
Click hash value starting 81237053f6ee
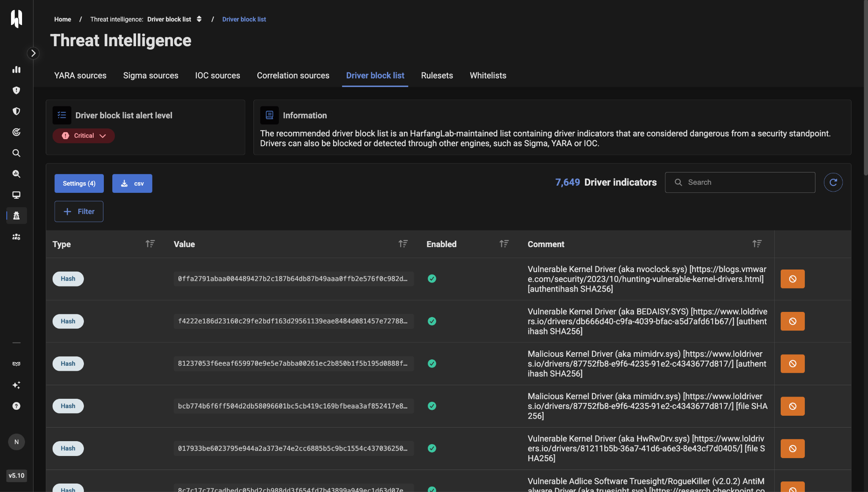pyautogui.click(x=293, y=364)
